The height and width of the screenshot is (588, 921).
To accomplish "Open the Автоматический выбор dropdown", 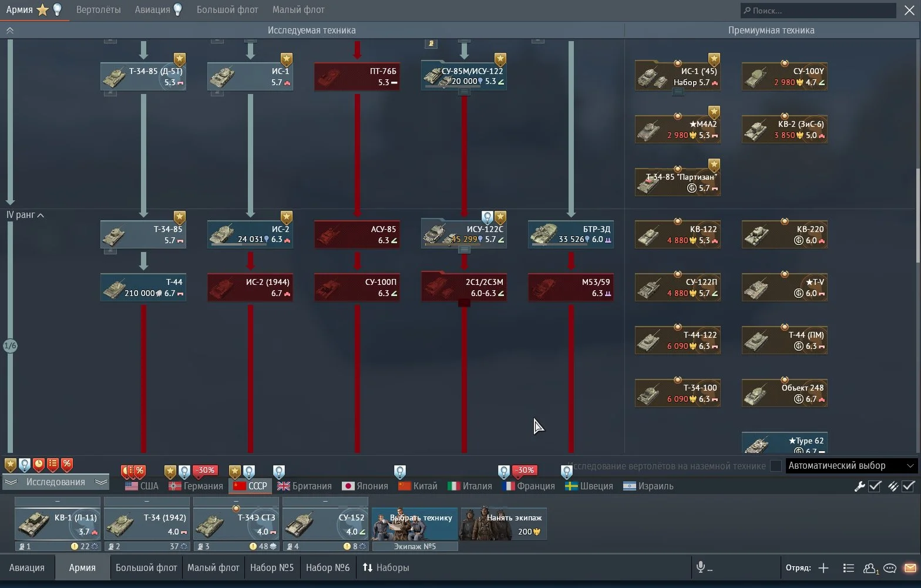I will [x=851, y=466].
